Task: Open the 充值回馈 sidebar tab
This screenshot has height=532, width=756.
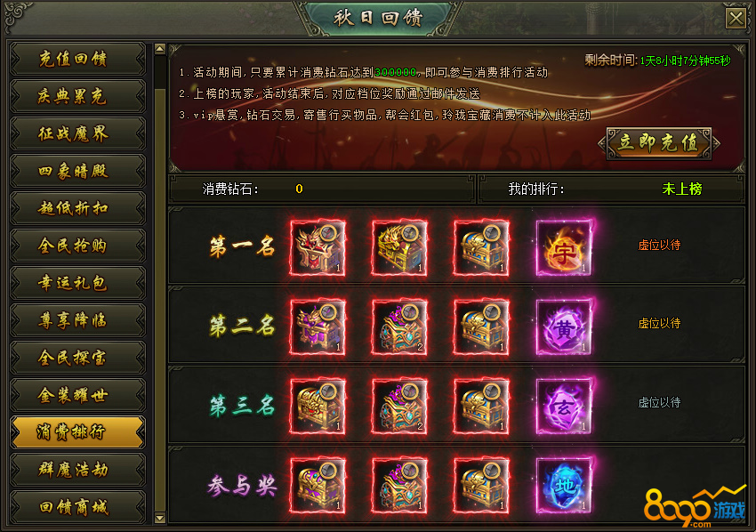Action: [77, 59]
